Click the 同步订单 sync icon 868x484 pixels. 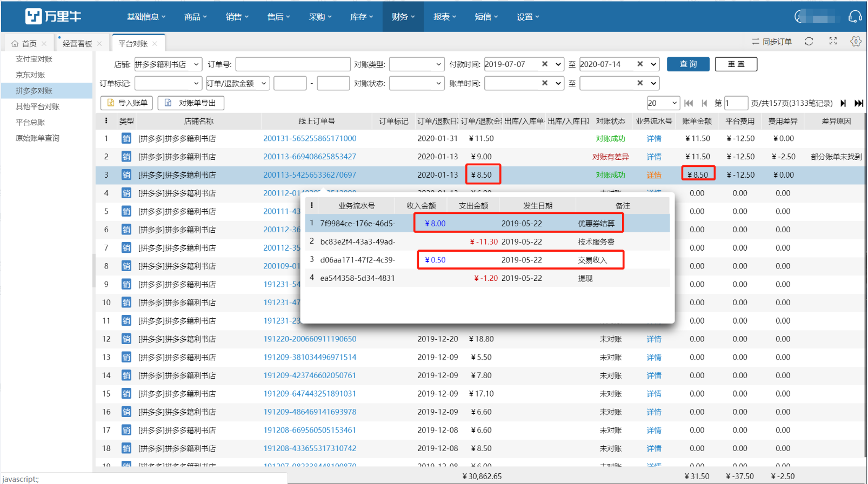click(756, 42)
